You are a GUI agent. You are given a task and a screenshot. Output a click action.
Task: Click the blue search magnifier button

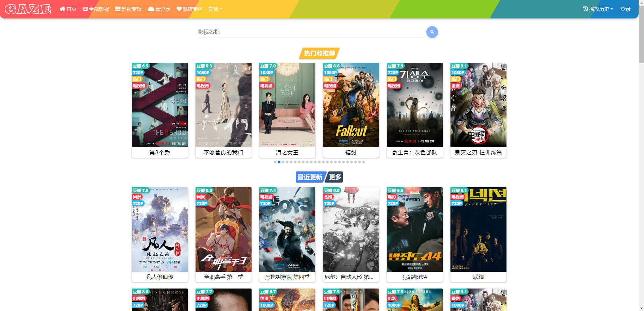click(432, 32)
